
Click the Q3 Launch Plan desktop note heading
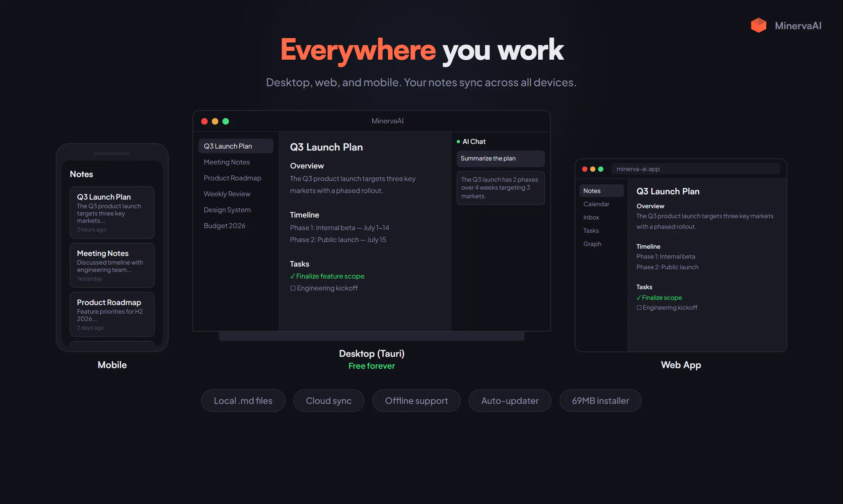pos(326,147)
